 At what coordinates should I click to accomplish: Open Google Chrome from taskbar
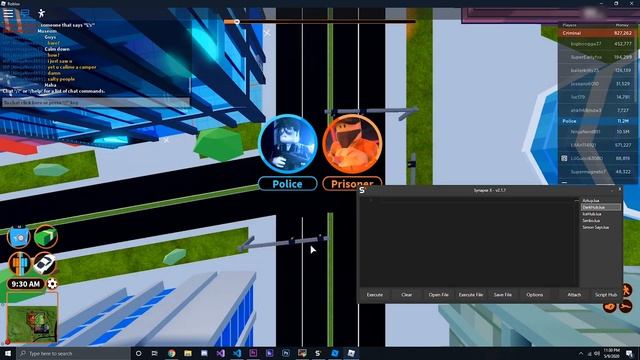(x=171, y=353)
